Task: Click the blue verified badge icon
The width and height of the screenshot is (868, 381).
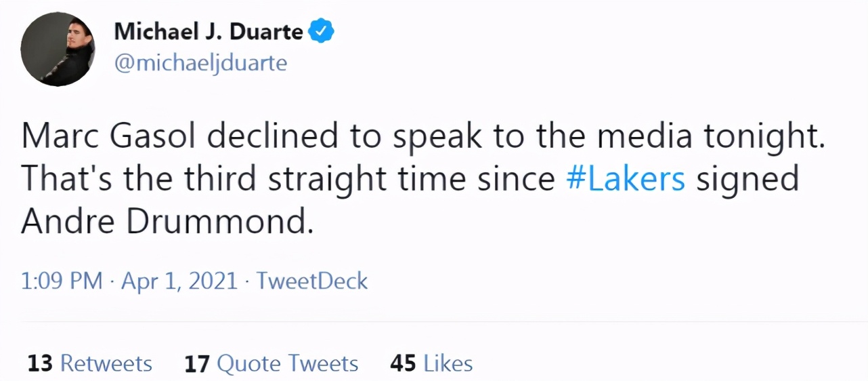Action: [322, 31]
